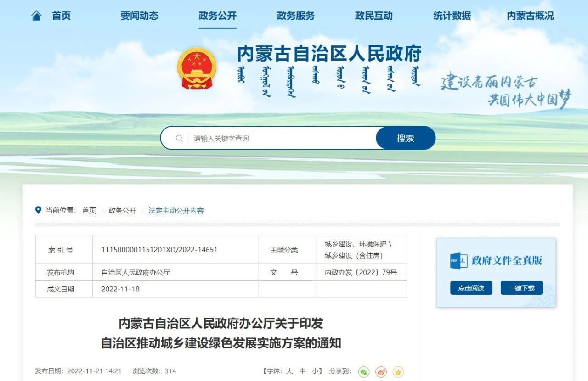Viewport: 588px width, 381px height.
Task: Open the 政务公开 menu tab
Action: (217, 16)
